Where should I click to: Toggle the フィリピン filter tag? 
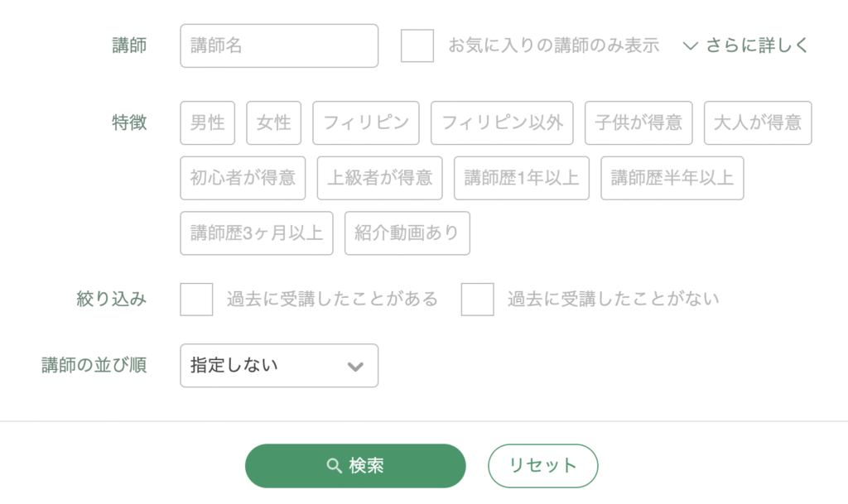point(366,123)
